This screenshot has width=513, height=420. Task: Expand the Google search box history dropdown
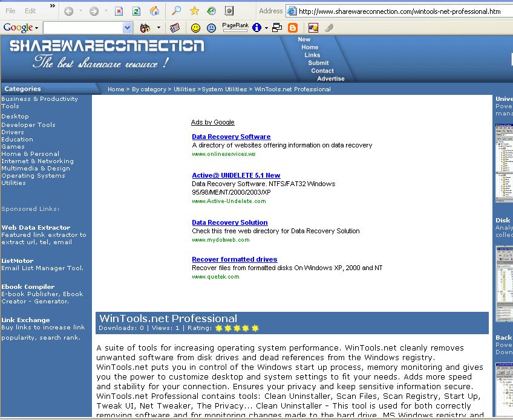pyautogui.click(x=127, y=28)
